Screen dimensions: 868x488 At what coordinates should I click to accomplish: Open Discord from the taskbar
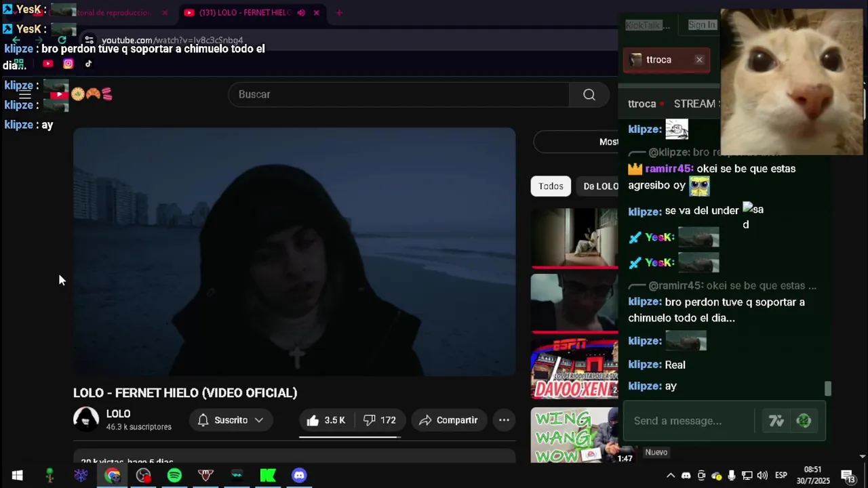[299, 476]
